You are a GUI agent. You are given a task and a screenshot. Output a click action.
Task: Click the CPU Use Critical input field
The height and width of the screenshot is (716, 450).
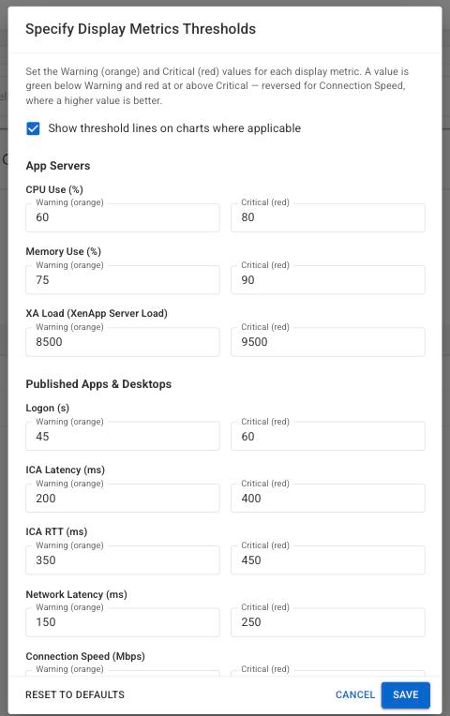[328, 217]
